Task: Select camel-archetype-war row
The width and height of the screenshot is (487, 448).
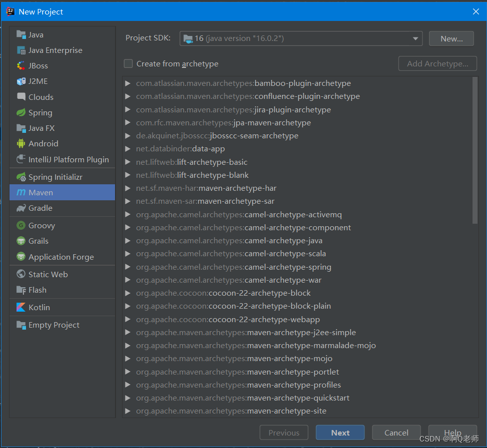Action: [x=298, y=280]
